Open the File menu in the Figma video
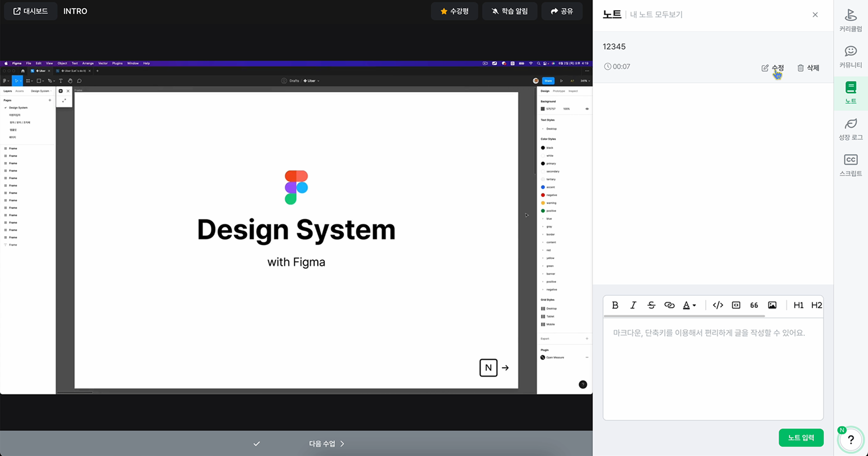Image resolution: width=868 pixels, height=456 pixels. point(28,63)
